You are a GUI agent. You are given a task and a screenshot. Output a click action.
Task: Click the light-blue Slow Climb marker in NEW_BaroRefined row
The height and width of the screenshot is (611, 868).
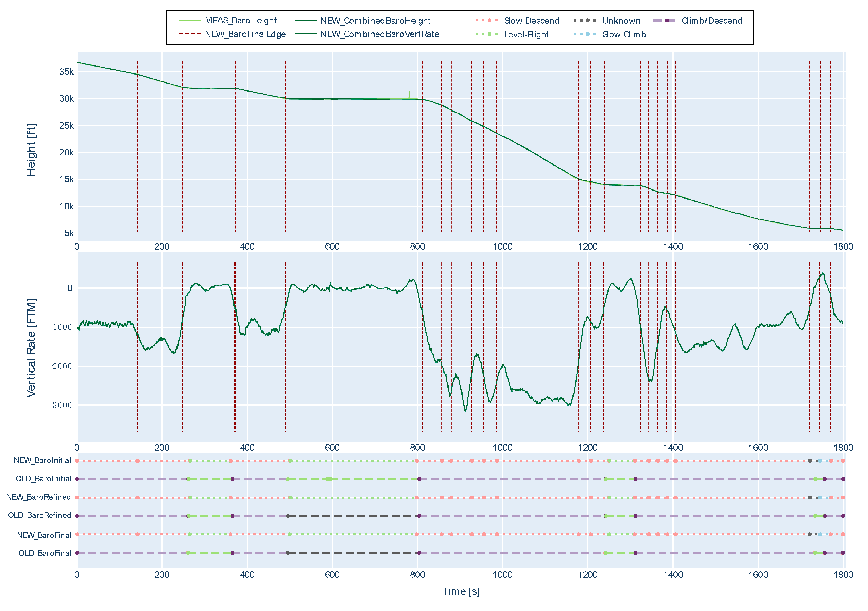820,497
